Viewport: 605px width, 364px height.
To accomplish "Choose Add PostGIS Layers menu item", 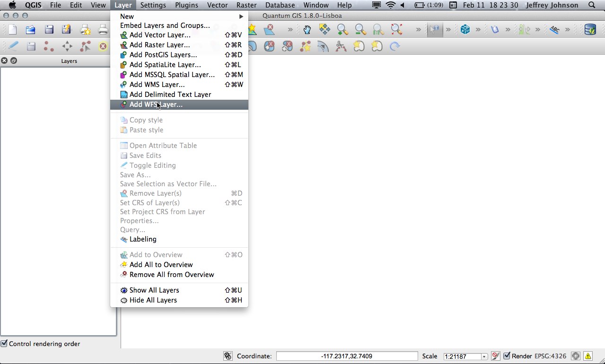I will pyautogui.click(x=179, y=55).
